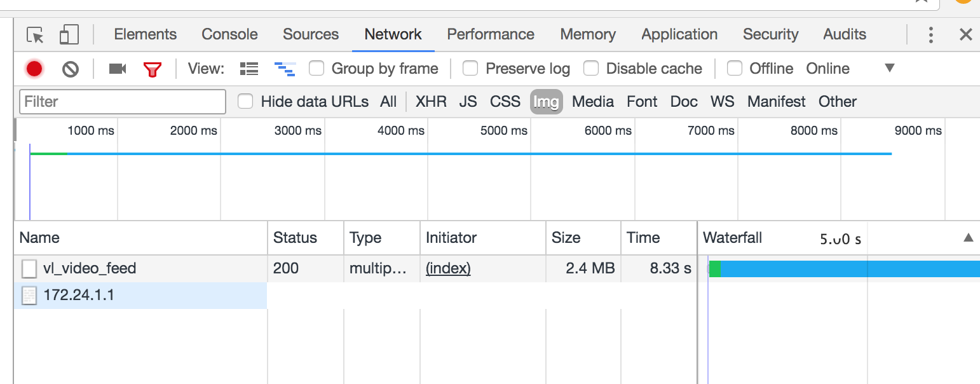
Task: Open DevTools three-dot customize menu
Action: (931, 34)
